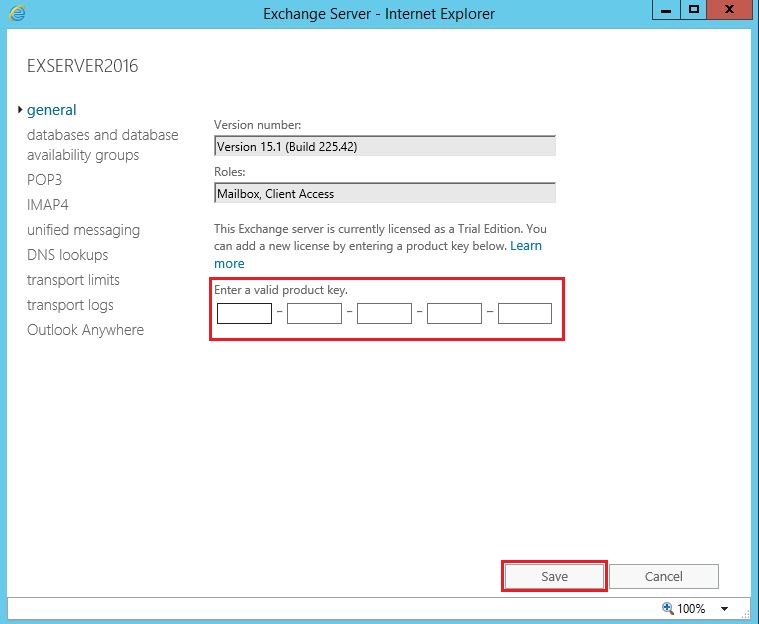Go to unified messaging settings
The image size is (759, 624).
[x=83, y=230]
